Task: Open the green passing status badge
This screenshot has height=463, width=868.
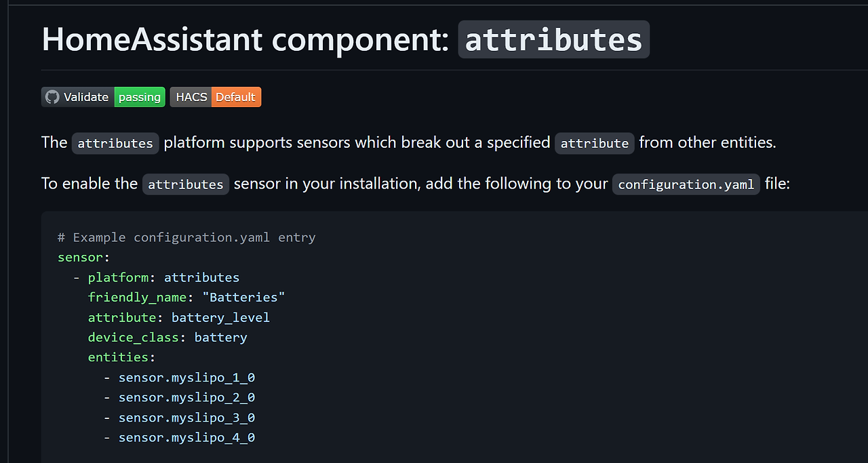Action: coord(140,97)
